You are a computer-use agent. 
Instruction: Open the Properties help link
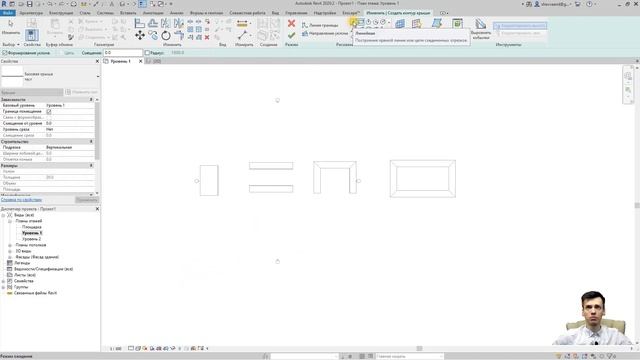coord(21,200)
